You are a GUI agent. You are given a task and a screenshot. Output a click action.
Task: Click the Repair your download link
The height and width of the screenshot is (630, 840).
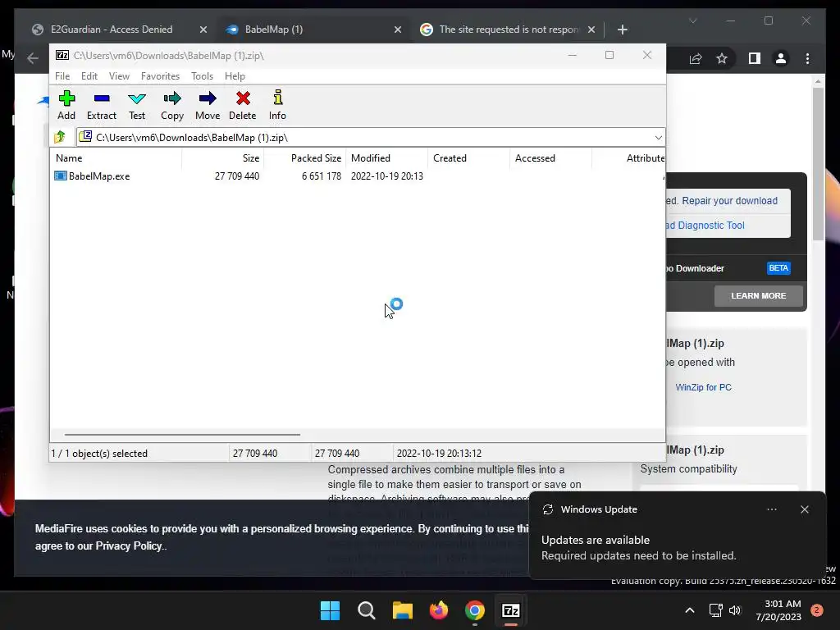click(x=729, y=201)
